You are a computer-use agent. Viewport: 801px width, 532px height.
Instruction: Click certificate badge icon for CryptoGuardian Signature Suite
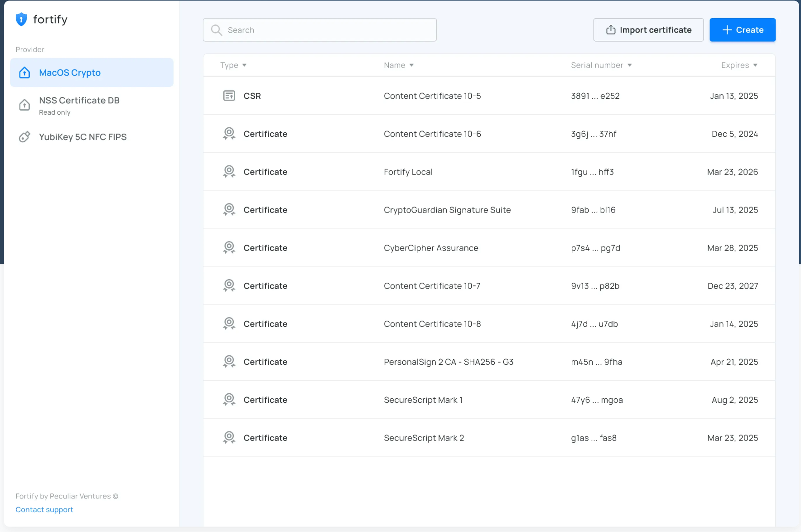point(229,210)
